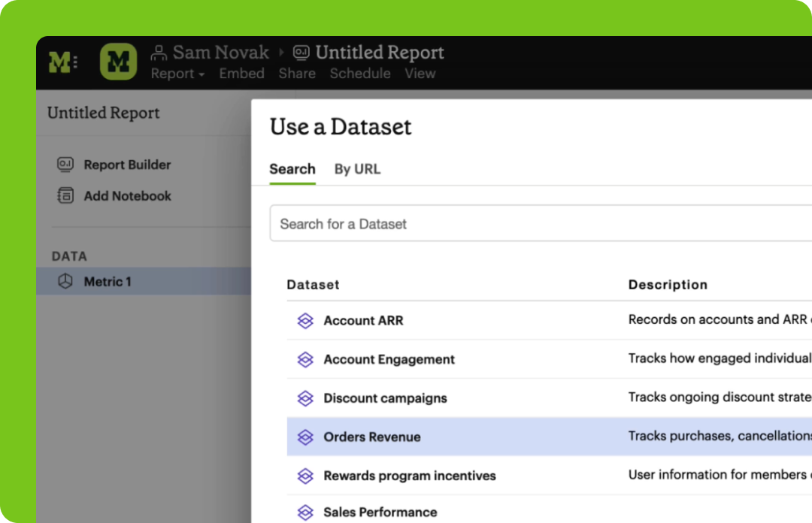Image resolution: width=812 pixels, height=523 pixels.
Task: Click the Sales Performance dataset icon
Action: click(x=305, y=512)
